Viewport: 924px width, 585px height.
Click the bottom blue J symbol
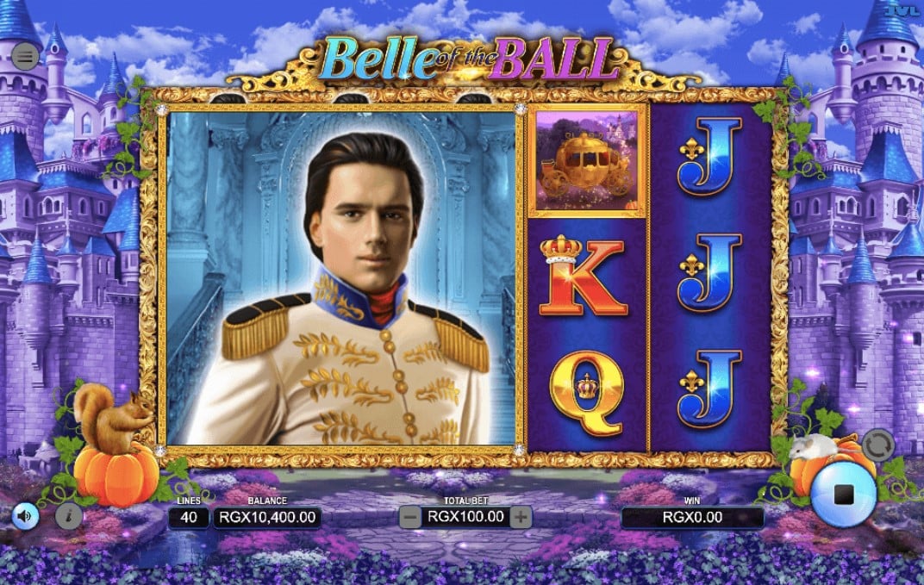coord(710,389)
